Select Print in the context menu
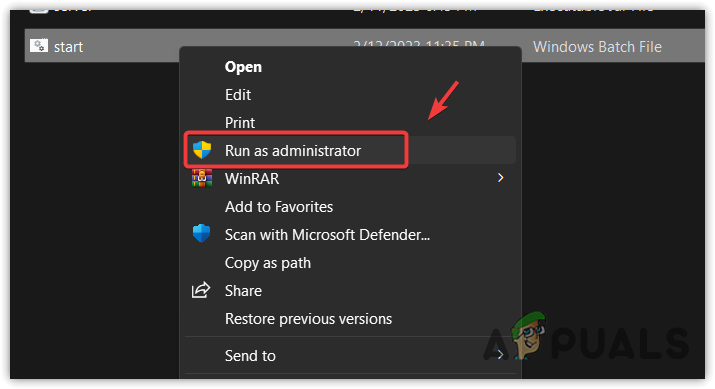Screen dimensions: 715x389 coord(350,122)
